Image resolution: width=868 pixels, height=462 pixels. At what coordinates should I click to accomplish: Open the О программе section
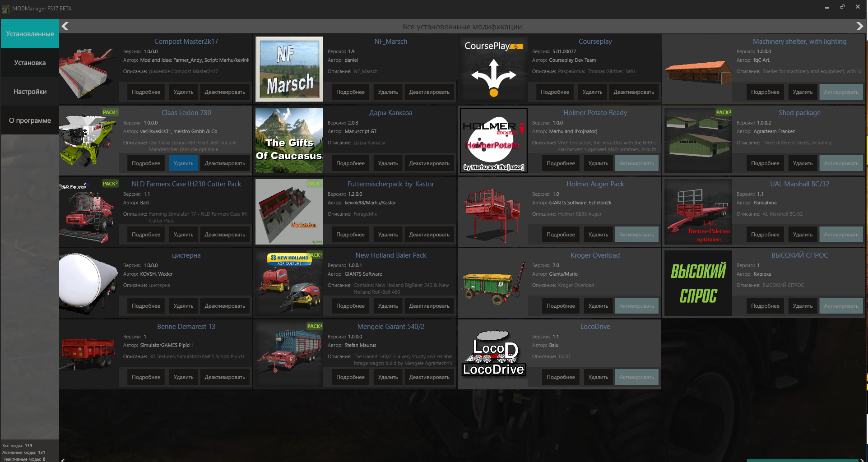point(30,120)
